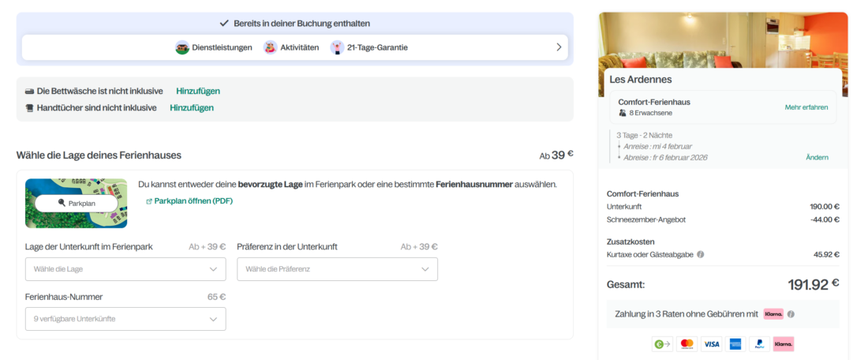Click the Gesamt total 191.92 € amount
This screenshot has width=868, height=360.
click(x=814, y=285)
